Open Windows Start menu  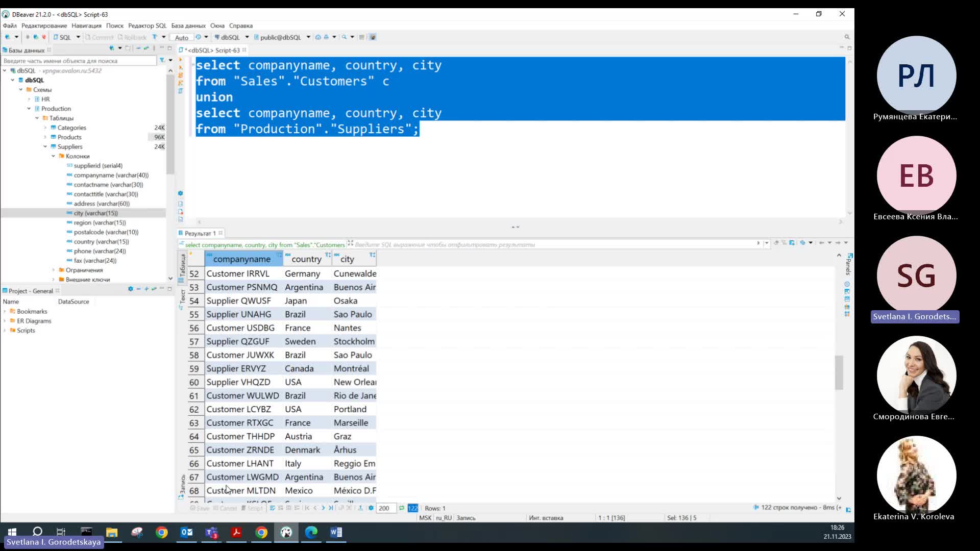(x=12, y=532)
